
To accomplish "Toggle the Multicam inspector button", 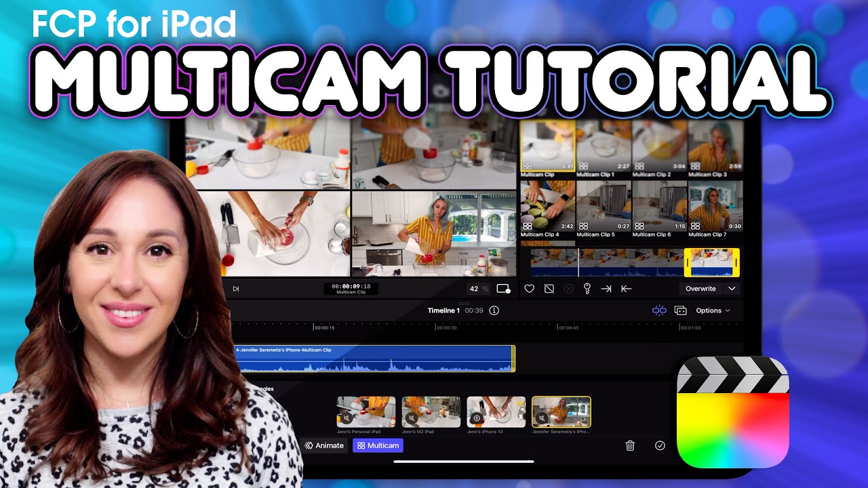I will point(378,445).
